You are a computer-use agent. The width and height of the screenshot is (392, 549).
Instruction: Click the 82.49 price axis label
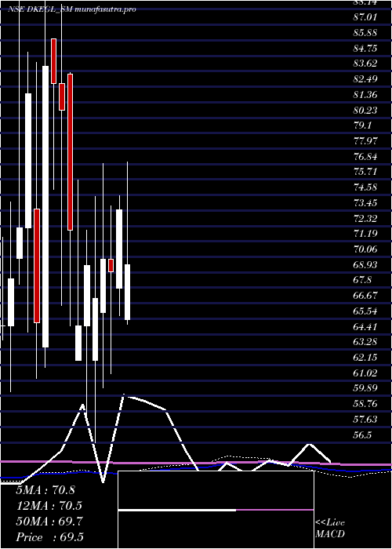(x=365, y=78)
